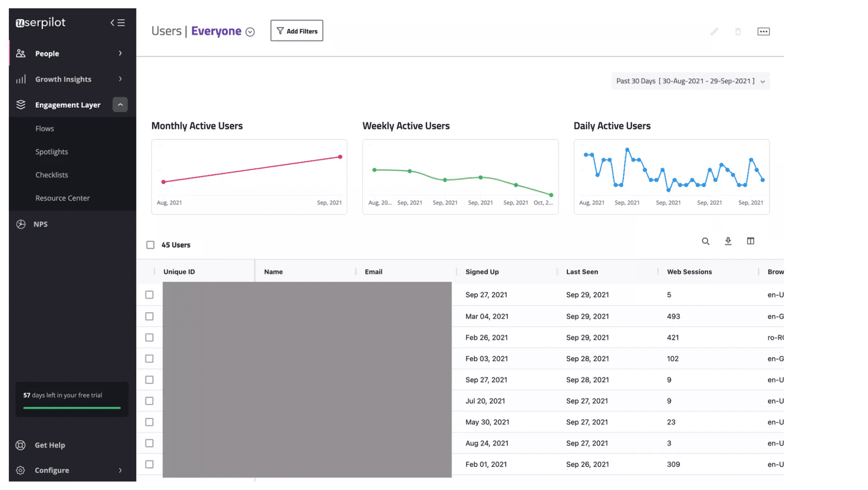Click the Everyone segment title
Viewport: 868px width, 490px height.
[x=216, y=31]
